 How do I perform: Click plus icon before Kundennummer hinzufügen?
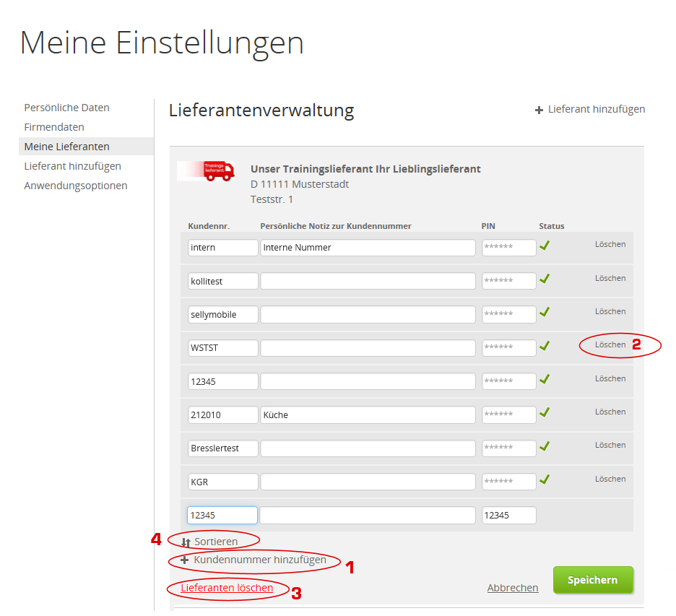click(x=184, y=560)
